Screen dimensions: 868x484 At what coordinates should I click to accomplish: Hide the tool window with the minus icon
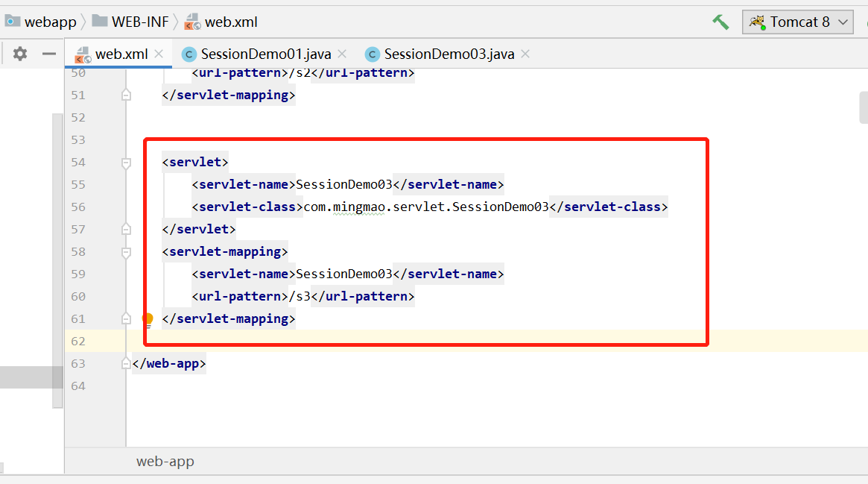pyautogui.click(x=48, y=54)
